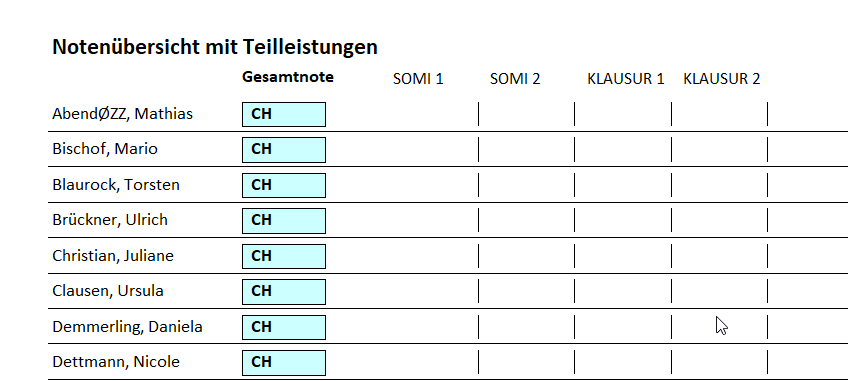
Task: Click the Gesamtnote column header
Action: [288, 77]
